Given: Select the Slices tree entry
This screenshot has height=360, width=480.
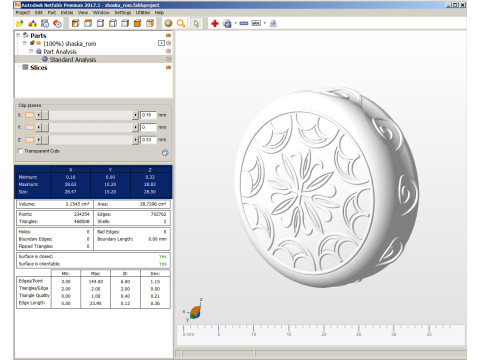Looking at the screenshot, I should pyautogui.click(x=39, y=67).
